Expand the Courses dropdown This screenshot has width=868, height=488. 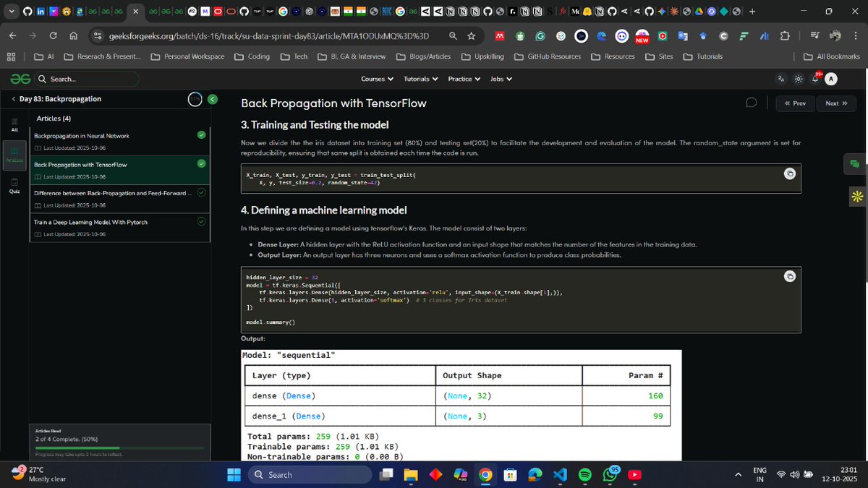click(377, 79)
